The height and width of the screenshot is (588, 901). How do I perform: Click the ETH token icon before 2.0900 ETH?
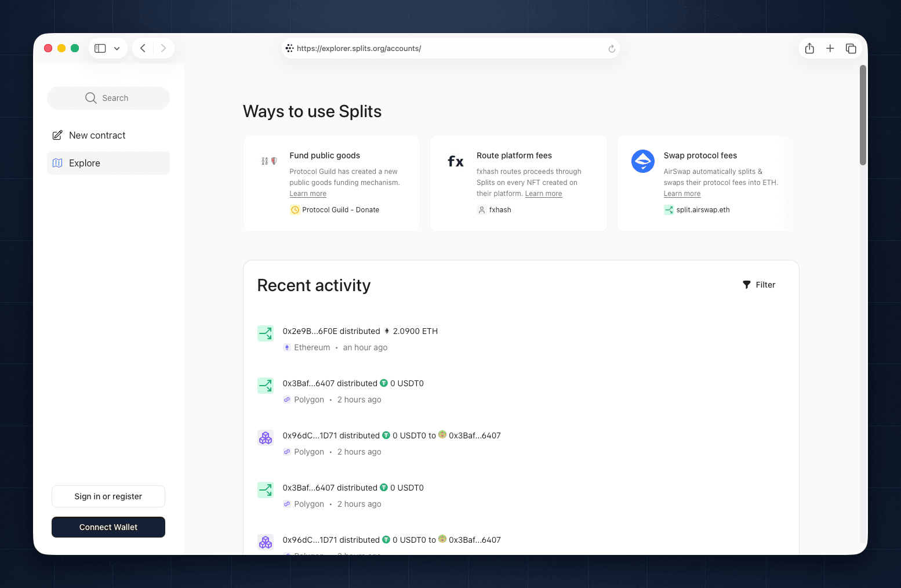(x=387, y=331)
